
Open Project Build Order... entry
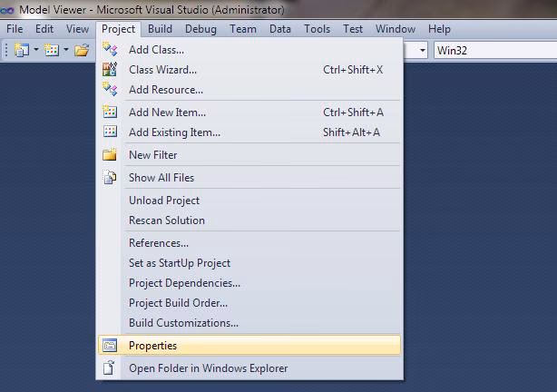249,302
